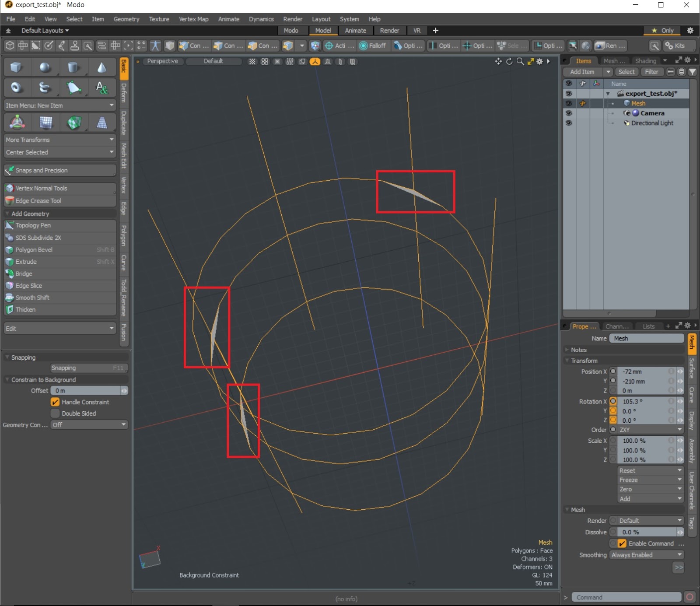Viewport: 700px width, 606px height.
Task: Click the Falloff toolbar icon
Action: coord(372,46)
